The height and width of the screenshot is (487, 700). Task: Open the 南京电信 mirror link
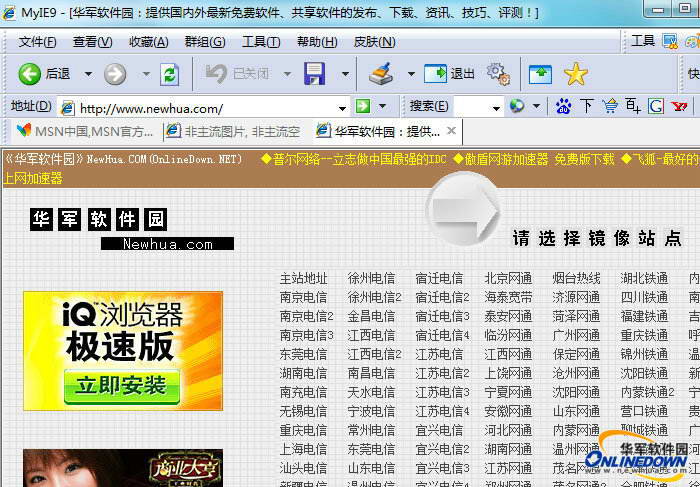[x=304, y=297]
